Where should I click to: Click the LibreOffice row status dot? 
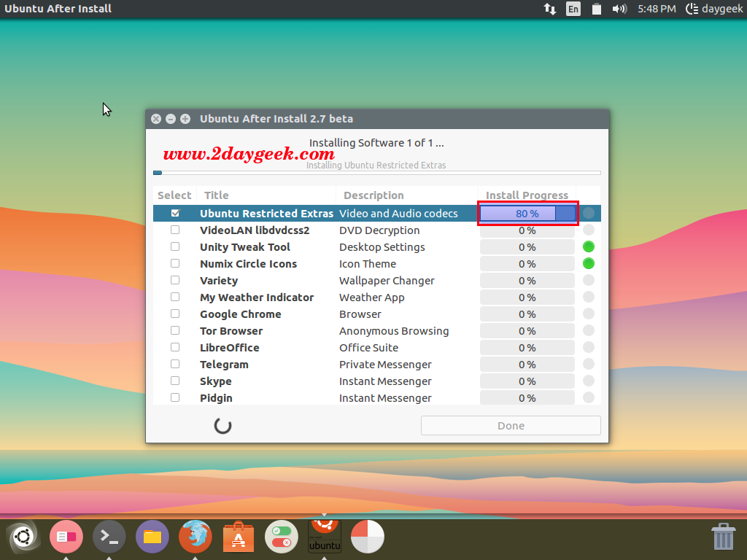[x=589, y=347]
